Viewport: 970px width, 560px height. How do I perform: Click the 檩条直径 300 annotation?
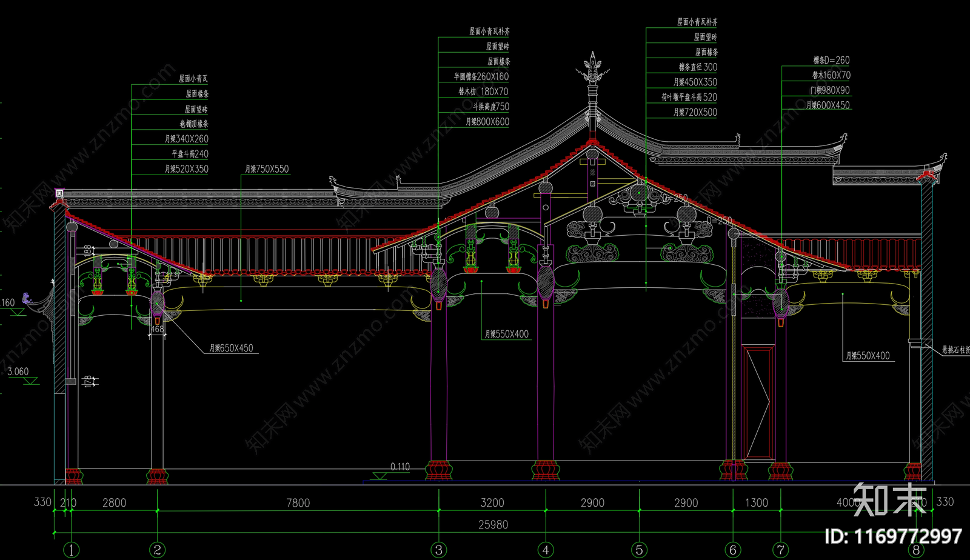[x=698, y=67]
